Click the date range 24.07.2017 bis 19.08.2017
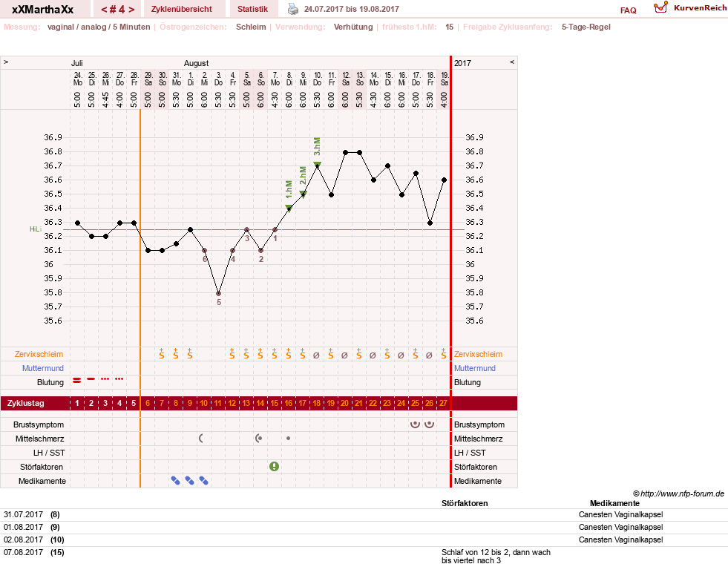The height and width of the screenshot is (587, 728). (x=352, y=9)
